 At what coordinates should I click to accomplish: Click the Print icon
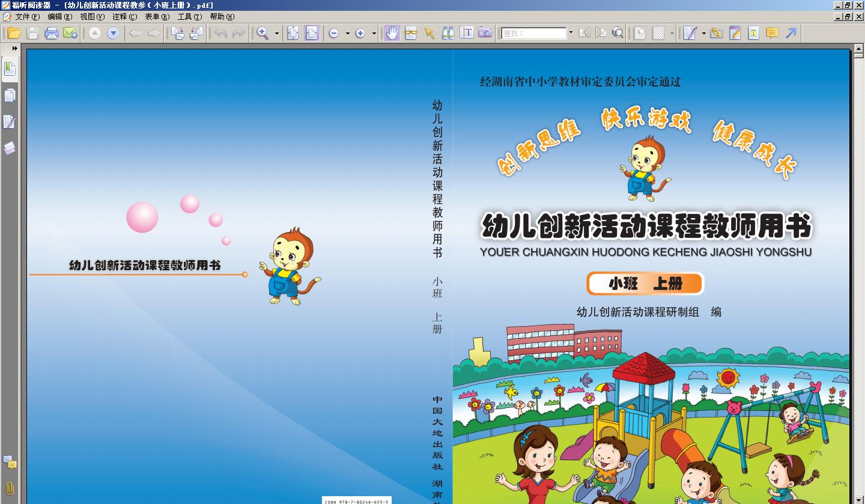coord(52,33)
